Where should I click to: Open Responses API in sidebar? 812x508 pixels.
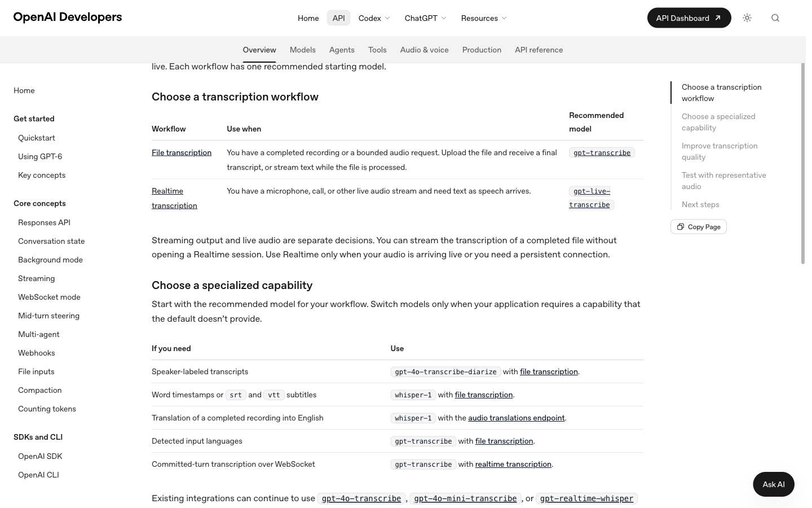(x=44, y=222)
